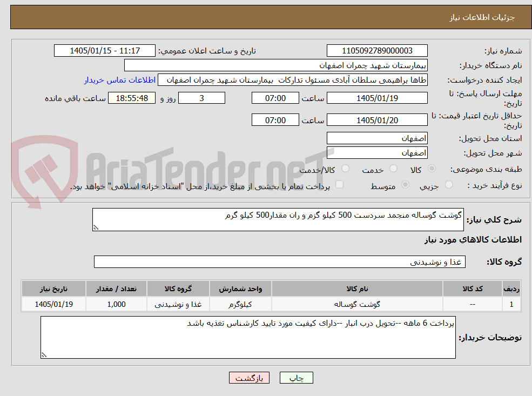Click the گروه کالا column header in table
This screenshot has width=532, height=396.
click(x=178, y=289)
